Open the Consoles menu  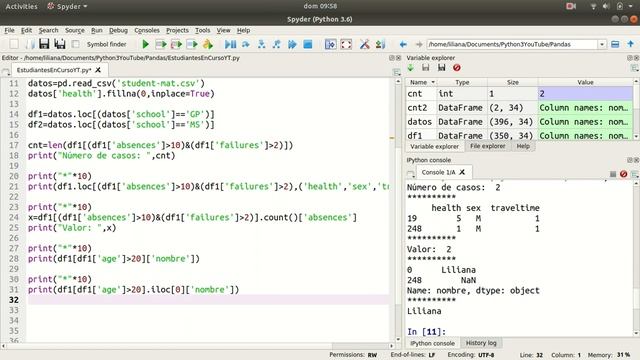pos(147,30)
